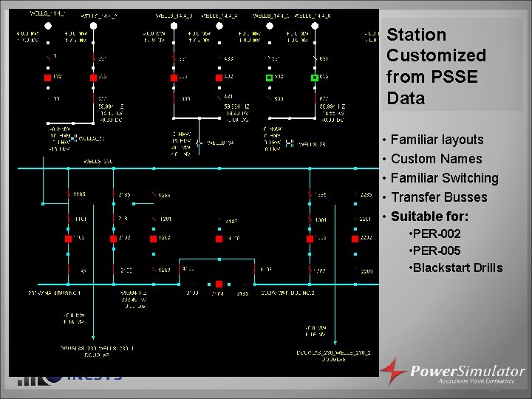Click the 'PER-002' sub-bullet
The width and height of the screenshot is (532, 399).
pos(437,233)
